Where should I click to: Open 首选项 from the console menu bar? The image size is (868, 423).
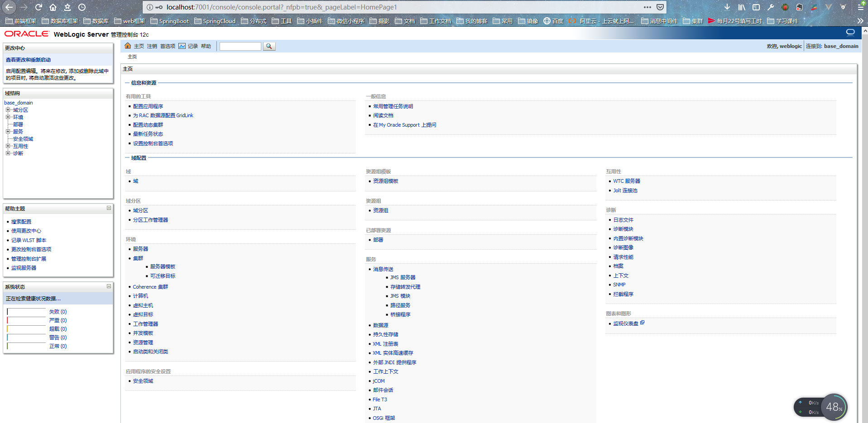coord(167,46)
